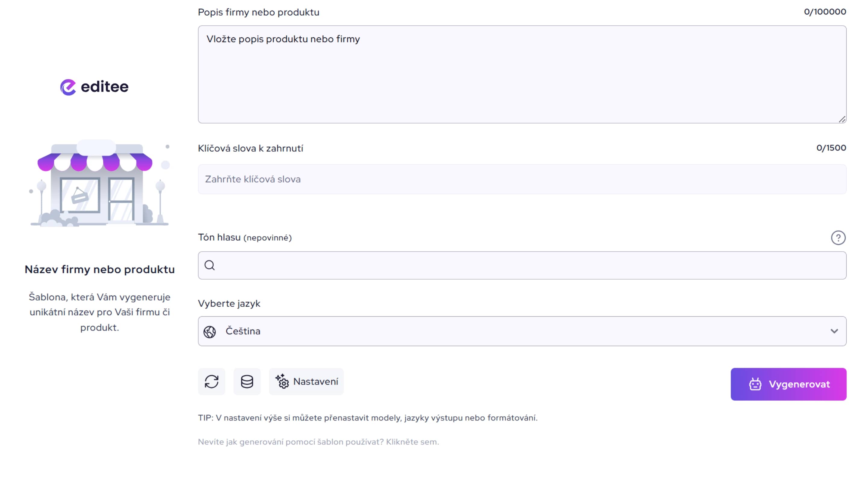Viewport: 868px width, 488px height.
Task: Click the dropdown chevron arrow for language
Action: click(834, 331)
